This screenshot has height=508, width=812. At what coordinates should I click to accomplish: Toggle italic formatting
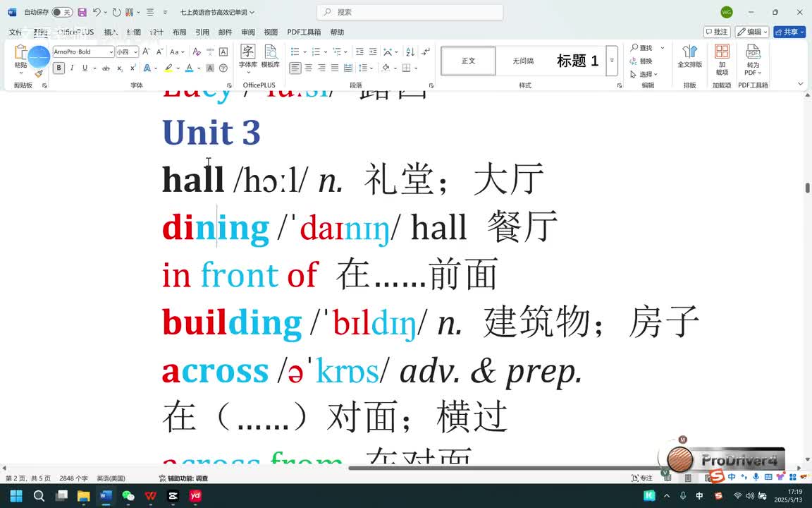click(71, 68)
